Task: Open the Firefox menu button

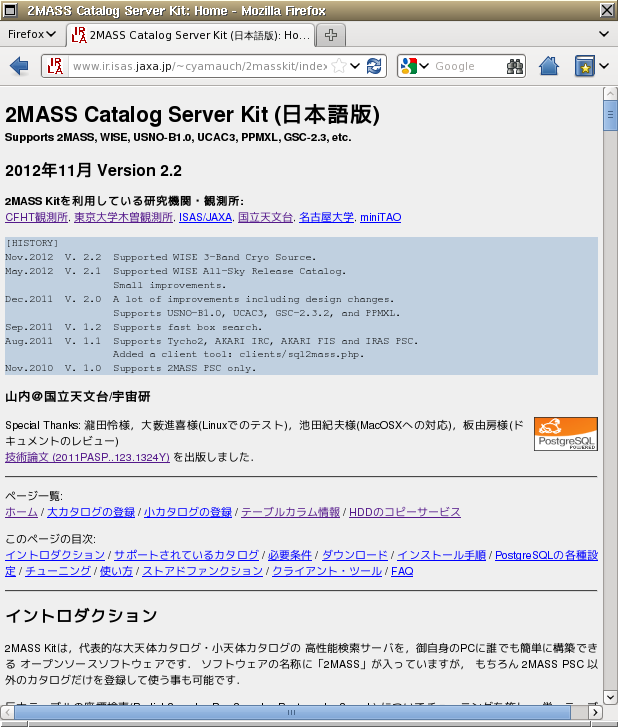Action: [32, 34]
